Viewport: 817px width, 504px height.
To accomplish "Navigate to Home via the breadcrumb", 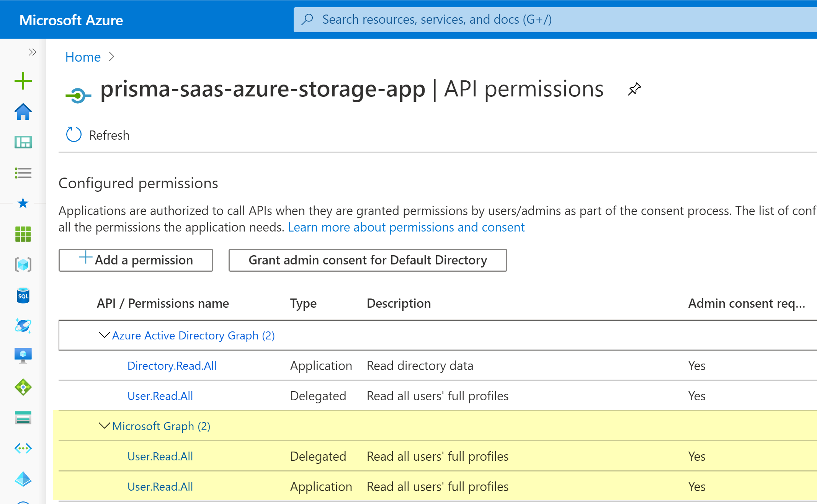I will (x=83, y=57).
